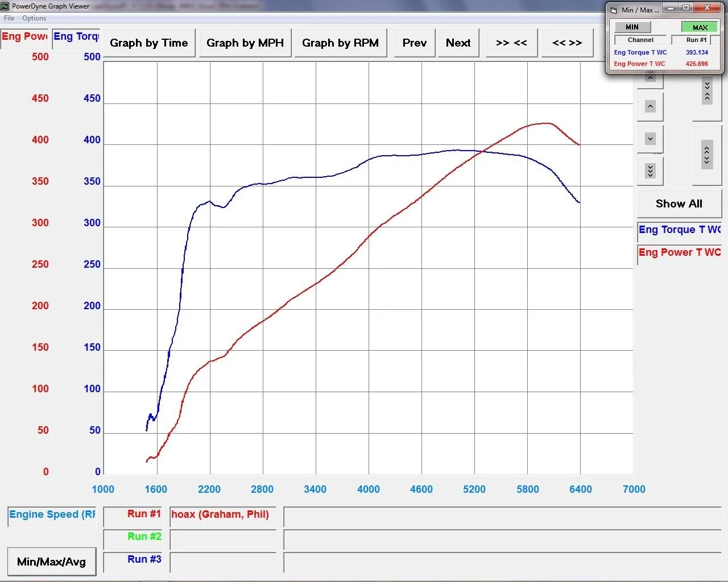This screenshot has height=582, width=728.
Task: Click the Run #1 name field 'hoax (Graham, Phil)'
Action: click(x=223, y=516)
